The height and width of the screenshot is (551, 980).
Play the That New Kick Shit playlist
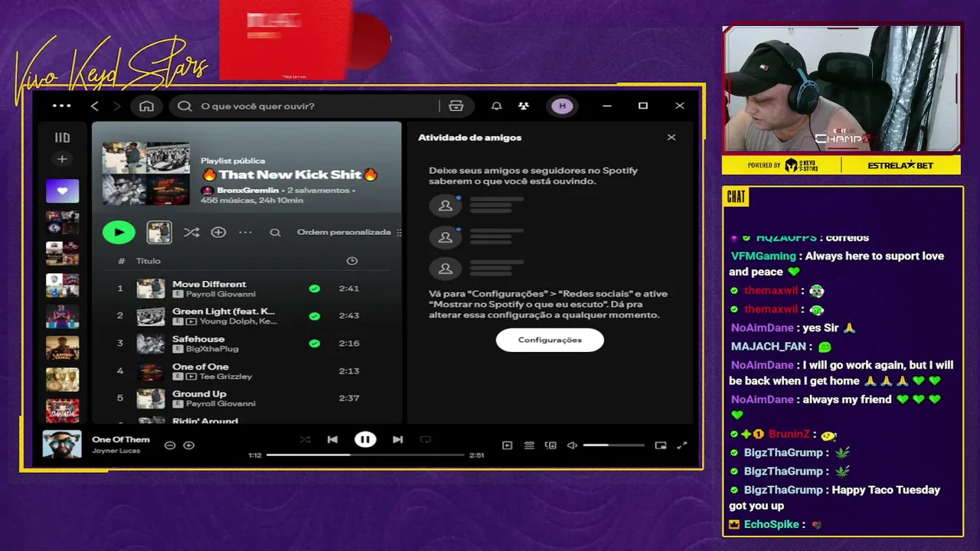point(119,232)
